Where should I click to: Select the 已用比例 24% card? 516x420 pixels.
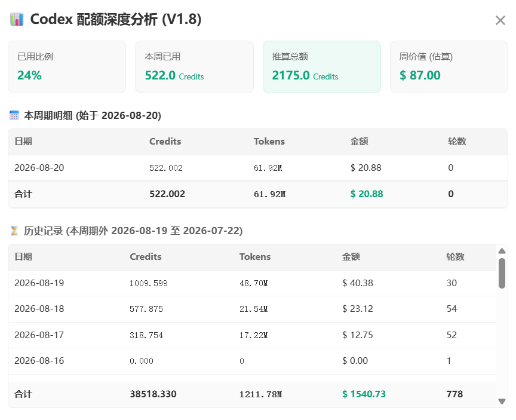[67, 67]
